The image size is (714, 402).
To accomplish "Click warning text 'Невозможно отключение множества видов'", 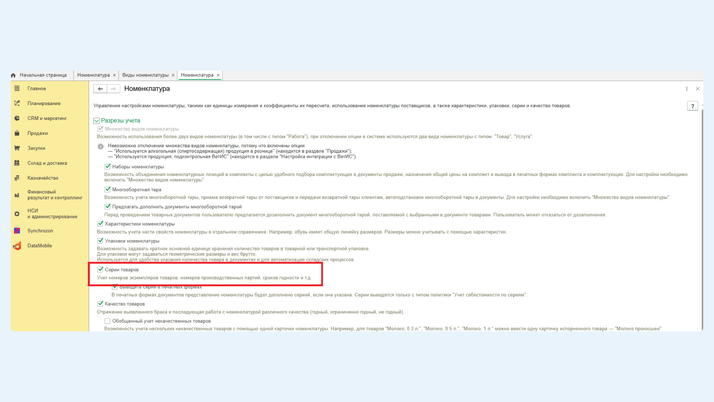I will click(206, 146).
